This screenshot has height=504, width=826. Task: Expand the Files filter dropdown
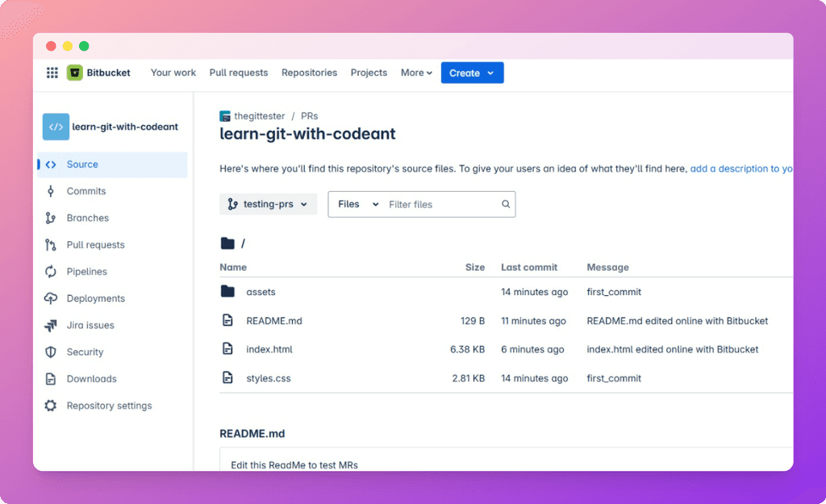(356, 204)
